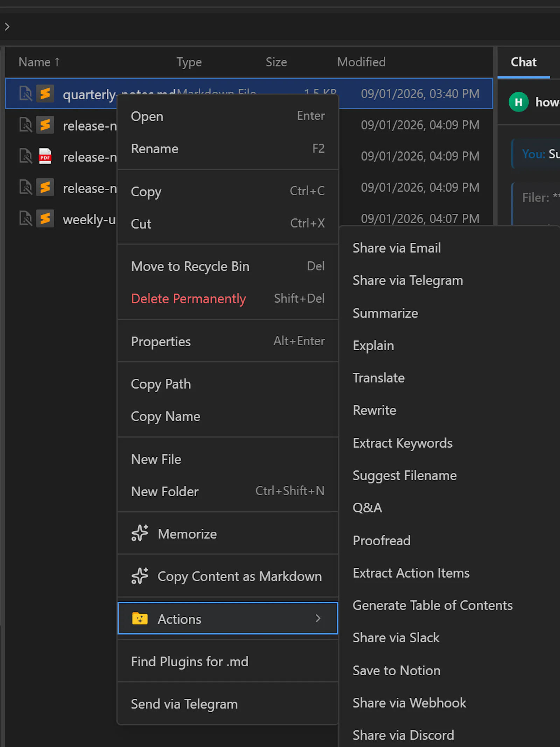Sort by the Name column header
The image size is (560, 747).
39,62
